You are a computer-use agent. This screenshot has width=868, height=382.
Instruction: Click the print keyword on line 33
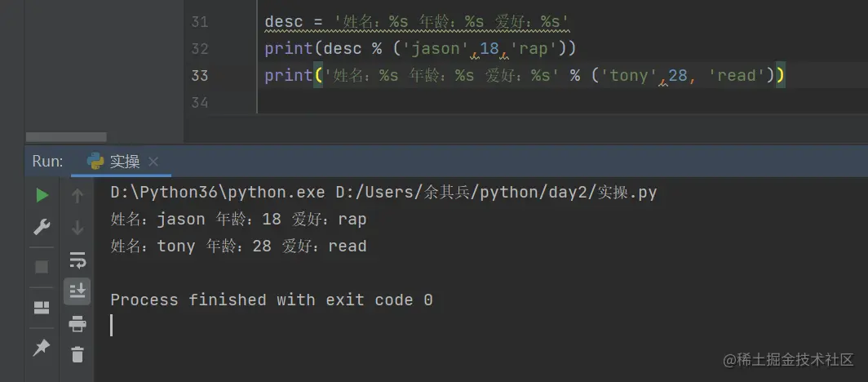(289, 75)
